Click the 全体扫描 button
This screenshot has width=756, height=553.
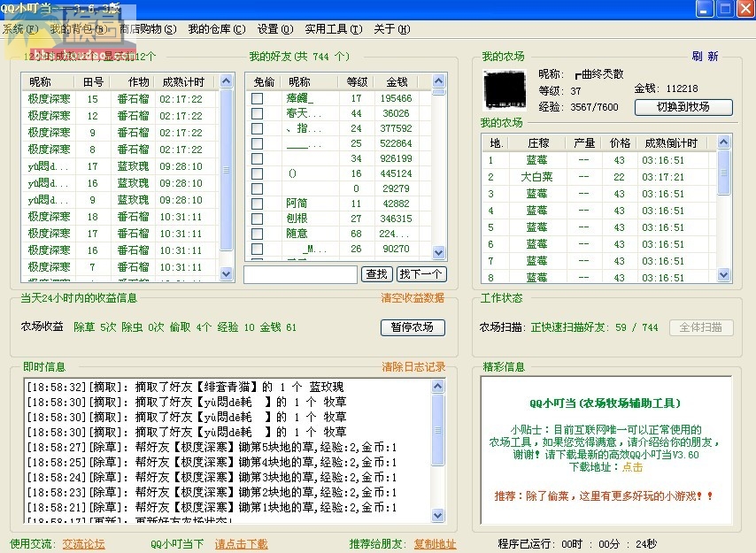[x=701, y=327]
